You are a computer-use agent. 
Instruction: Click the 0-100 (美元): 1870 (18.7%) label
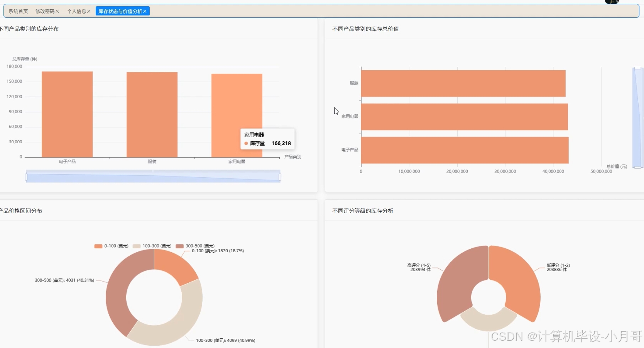218,251
